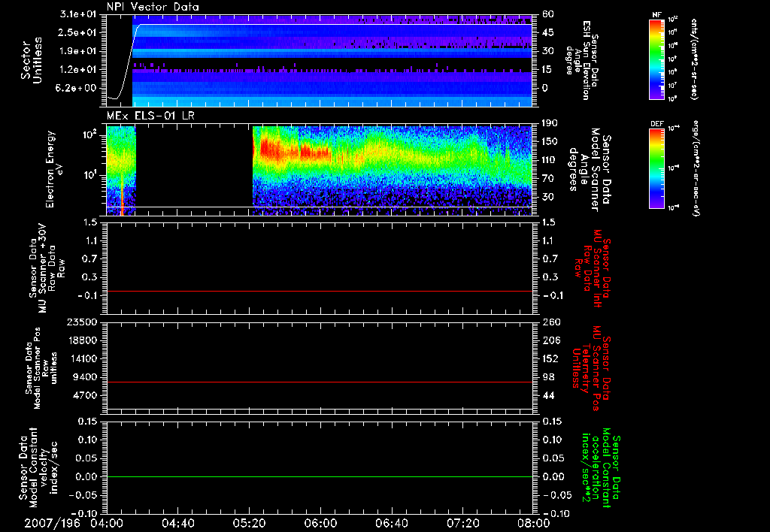Click the "07:20" time axis label
770x532 pixels.
[462, 523]
